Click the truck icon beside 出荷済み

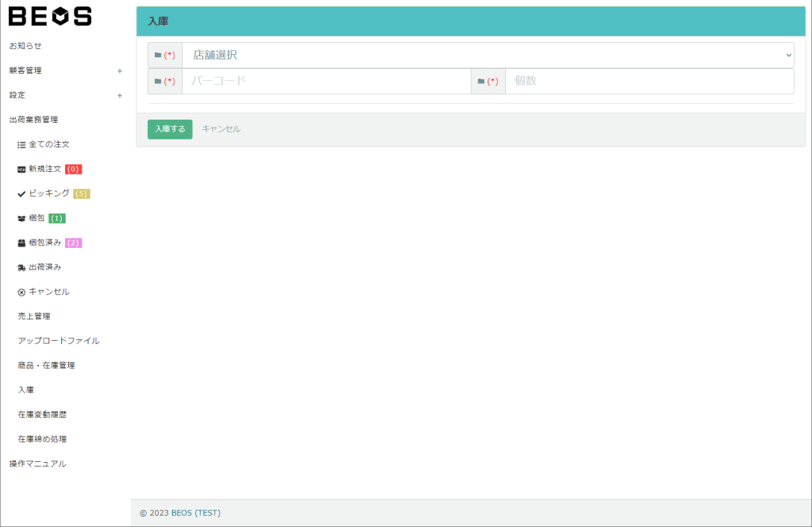(21, 268)
